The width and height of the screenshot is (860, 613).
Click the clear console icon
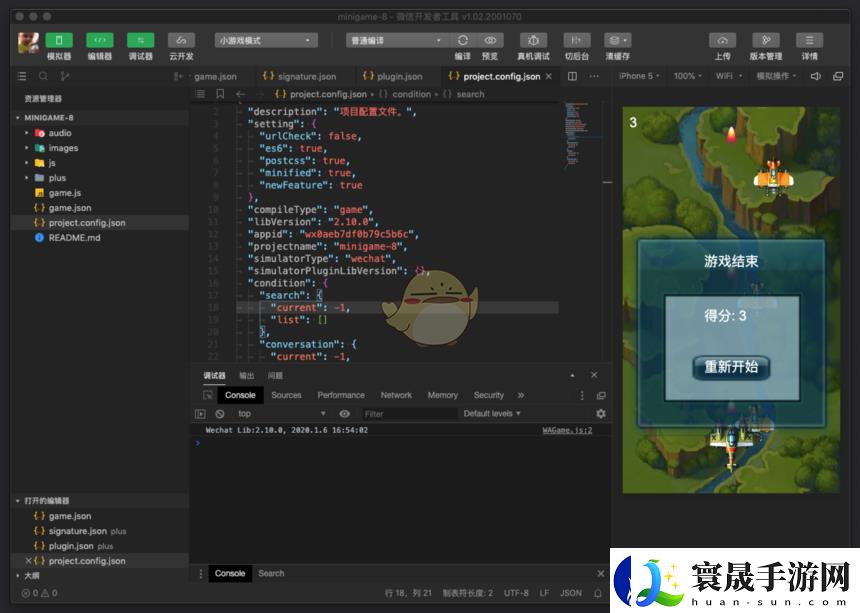pyautogui.click(x=220, y=413)
